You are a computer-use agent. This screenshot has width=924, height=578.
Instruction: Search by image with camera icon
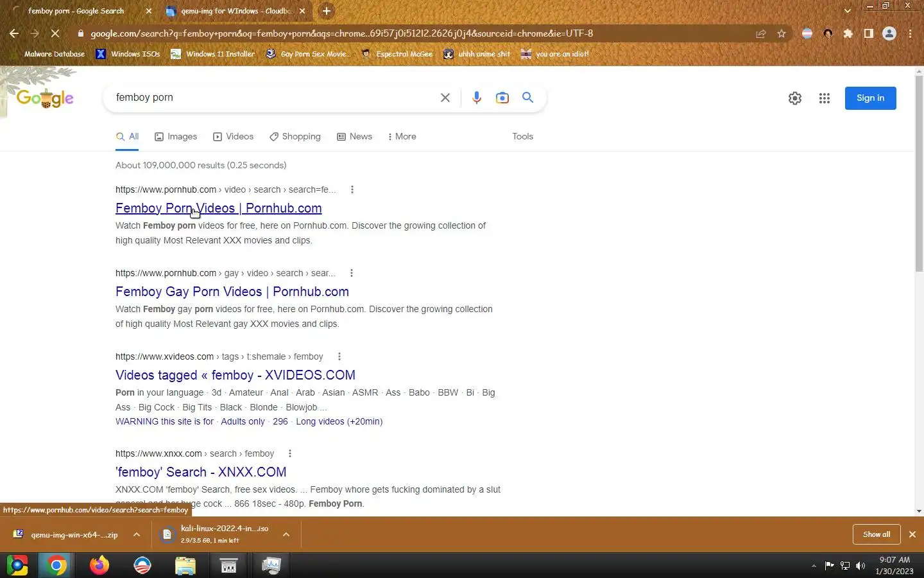502,98
